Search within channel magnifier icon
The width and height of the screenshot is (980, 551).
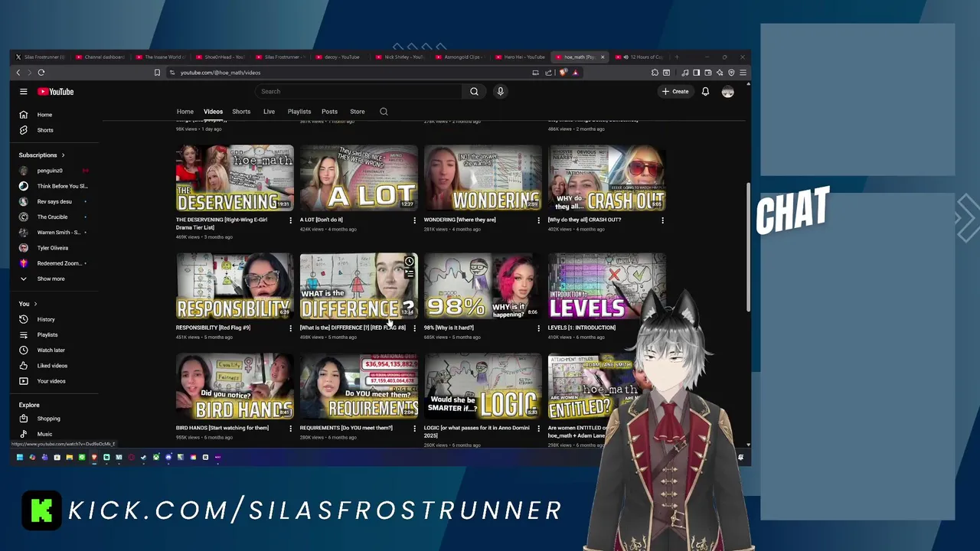click(384, 112)
